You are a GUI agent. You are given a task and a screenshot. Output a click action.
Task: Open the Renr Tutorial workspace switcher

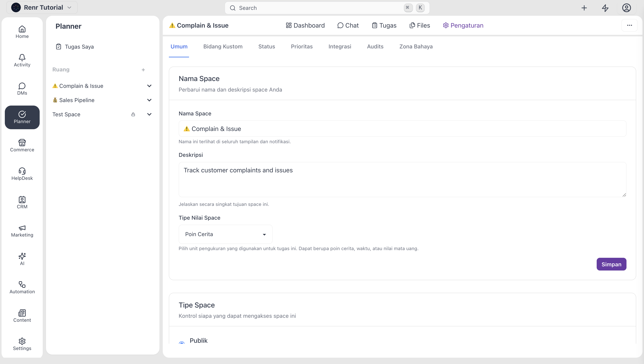pos(42,7)
